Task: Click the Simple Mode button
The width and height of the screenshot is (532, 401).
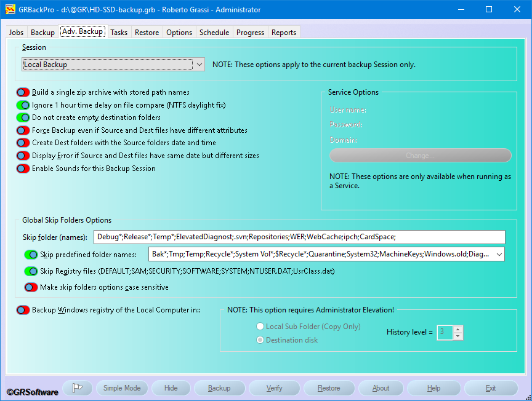Action: 122,388
